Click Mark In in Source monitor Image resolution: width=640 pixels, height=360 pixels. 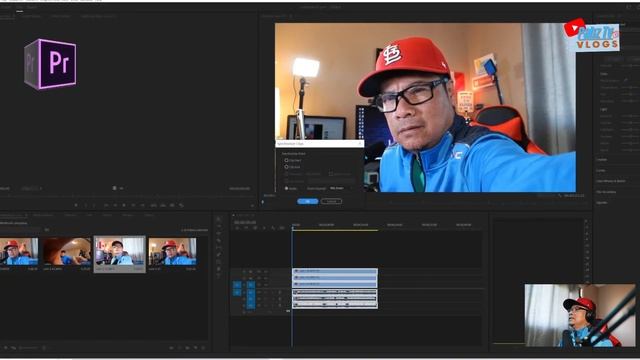(86, 205)
